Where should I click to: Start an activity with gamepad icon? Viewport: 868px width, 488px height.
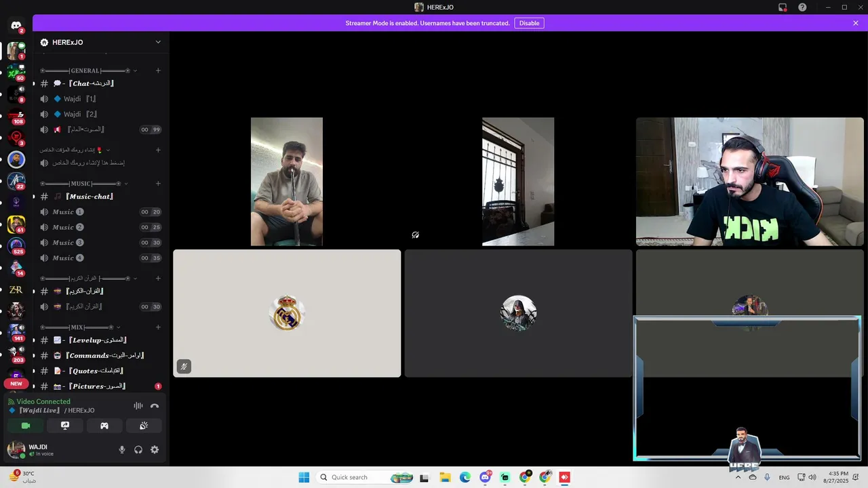point(104,426)
